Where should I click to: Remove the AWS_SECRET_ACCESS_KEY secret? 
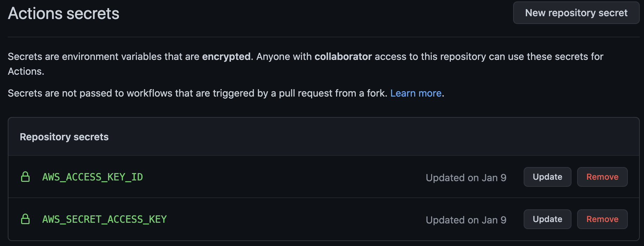[x=602, y=219]
